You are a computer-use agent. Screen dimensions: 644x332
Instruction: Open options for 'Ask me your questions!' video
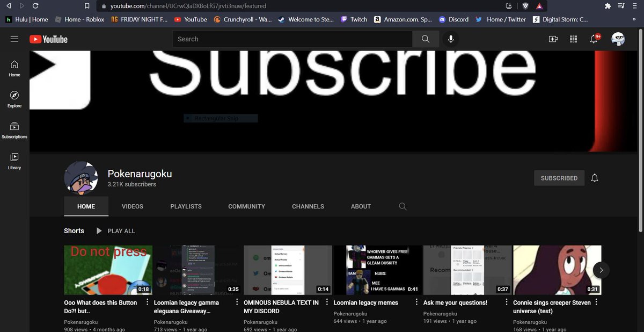tap(507, 302)
